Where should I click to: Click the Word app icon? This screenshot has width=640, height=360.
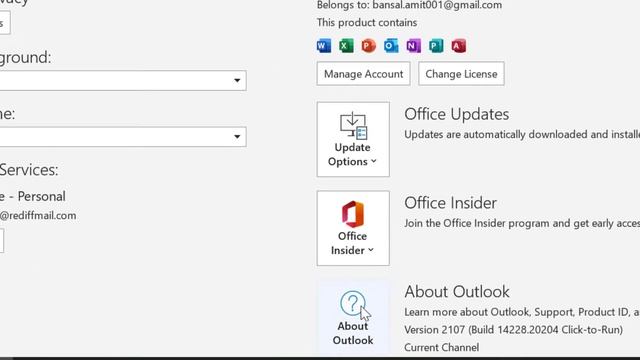pos(324,46)
